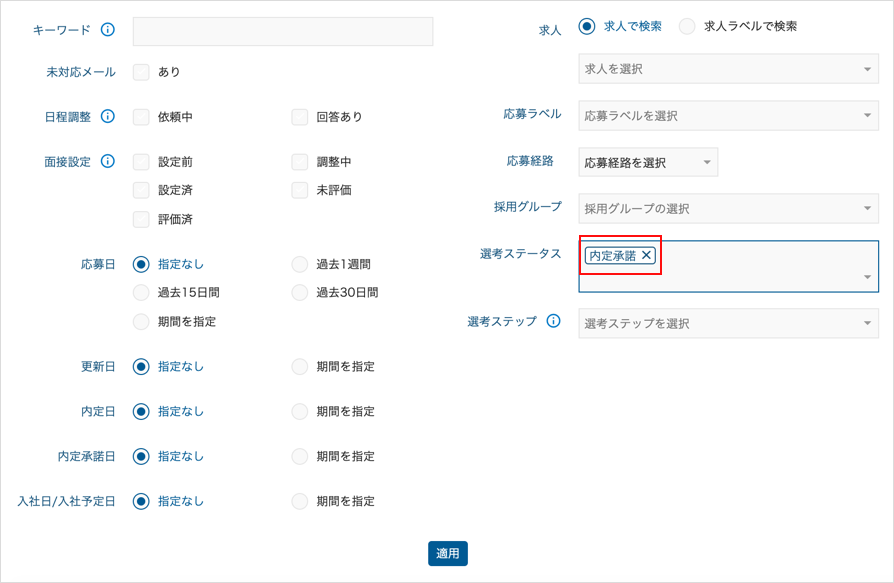Open the 採用グループの選択 dropdown
This screenshot has width=894, height=583.
tap(728, 209)
